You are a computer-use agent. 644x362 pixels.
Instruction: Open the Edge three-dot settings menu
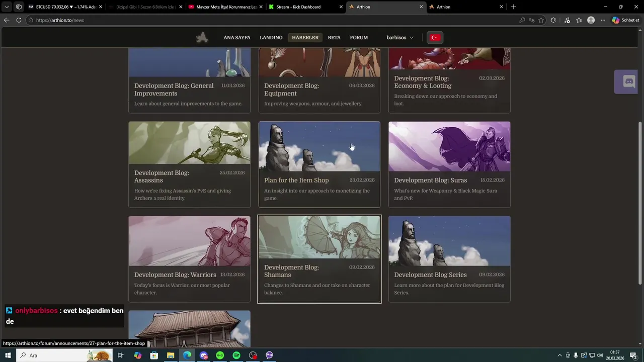tap(603, 20)
